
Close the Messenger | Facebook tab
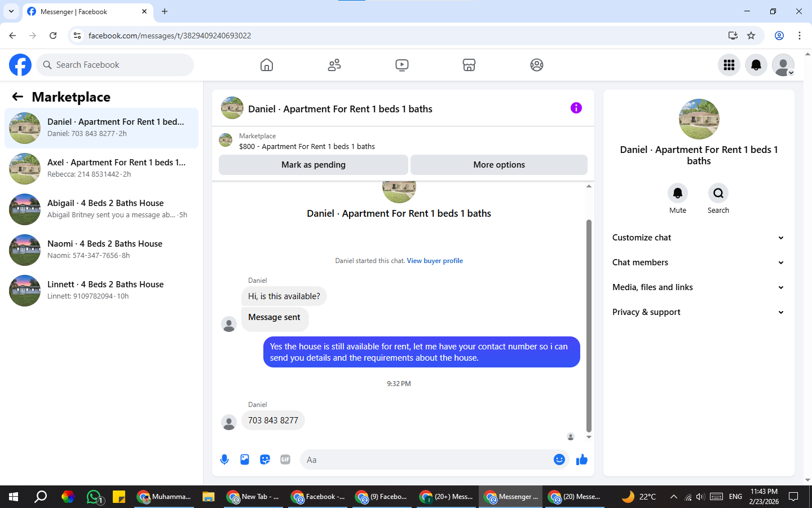[x=144, y=11]
